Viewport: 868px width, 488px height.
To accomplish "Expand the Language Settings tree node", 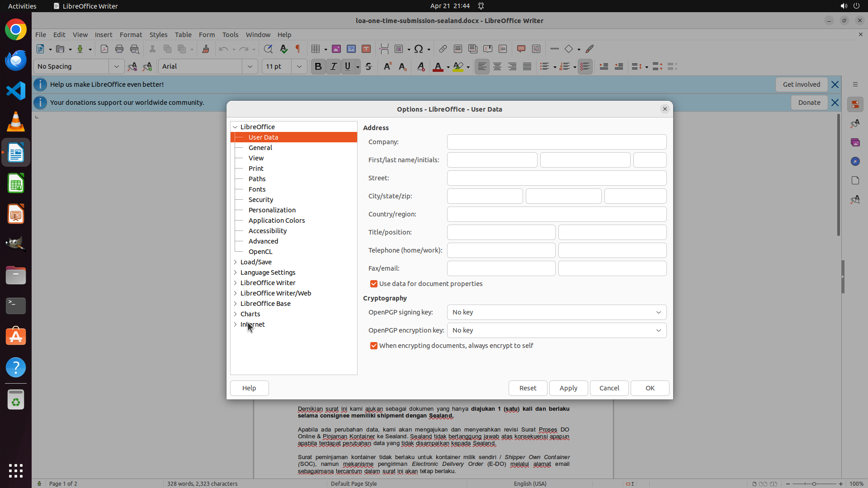I will pyautogui.click(x=235, y=272).
